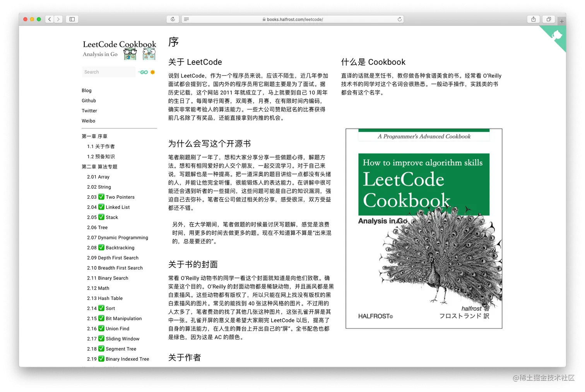
Task: Open the LeetCode Cookbook site title
Action: pyautogui.click(x=120, y=44)
